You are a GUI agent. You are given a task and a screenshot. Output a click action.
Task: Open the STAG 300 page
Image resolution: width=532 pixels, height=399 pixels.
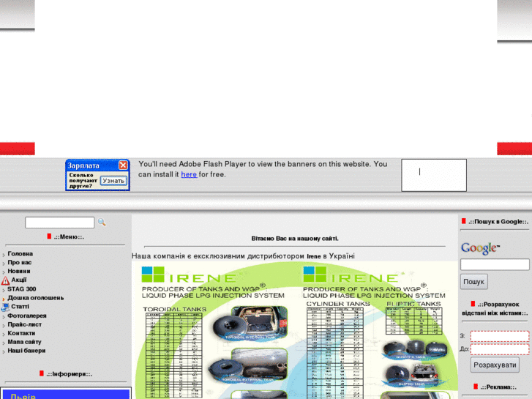point(21,289)
